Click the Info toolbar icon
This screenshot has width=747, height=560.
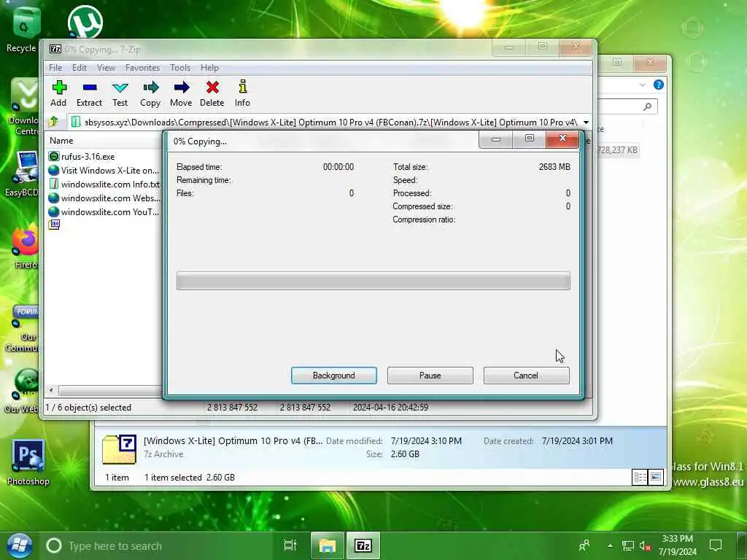[x=242, y=93]
